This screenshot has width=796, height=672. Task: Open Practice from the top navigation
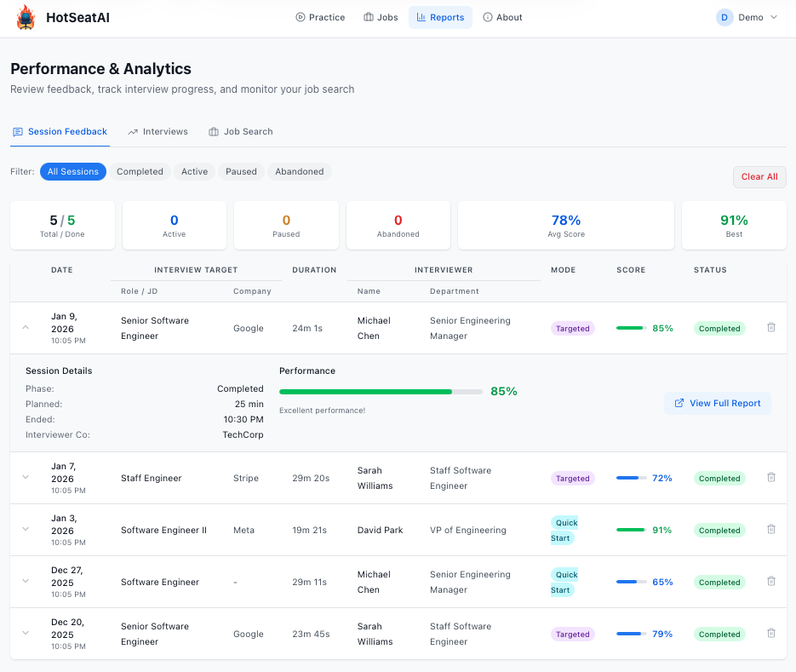click(x=320, y=17)
